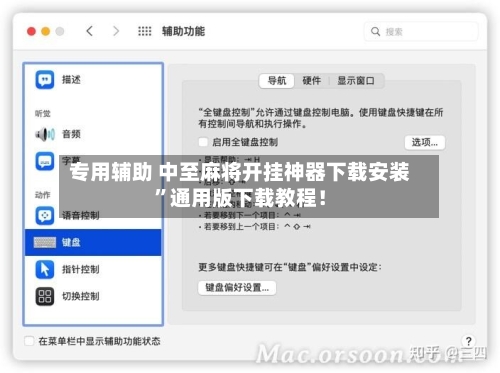Enable the 启用全键盘控制 checkbox
The height and width of the screenshot is (373, 500).
203,142
